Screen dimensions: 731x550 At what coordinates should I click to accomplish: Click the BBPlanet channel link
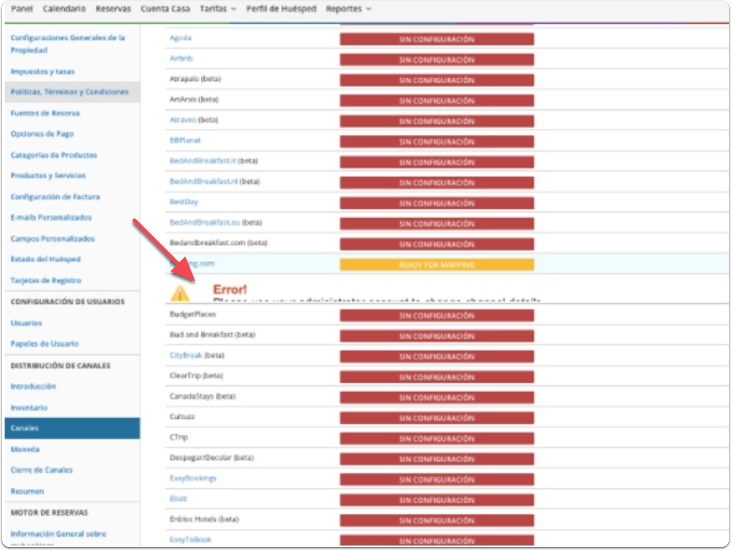pos(185,140)
